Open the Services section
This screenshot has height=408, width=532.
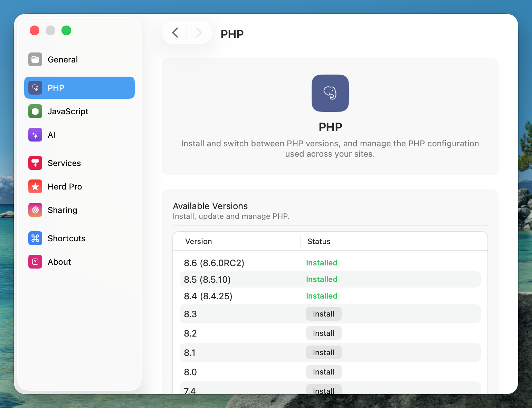pos(79,163)
